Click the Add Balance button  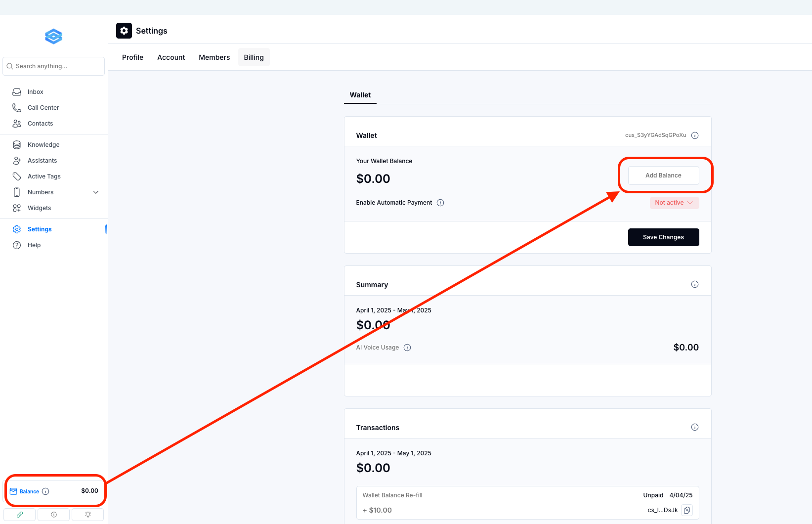(663, 175)
